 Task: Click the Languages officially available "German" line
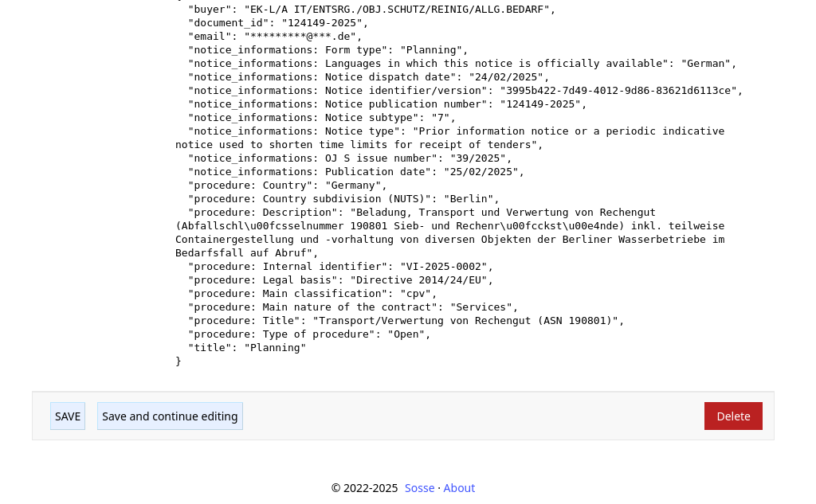[463, 64]
